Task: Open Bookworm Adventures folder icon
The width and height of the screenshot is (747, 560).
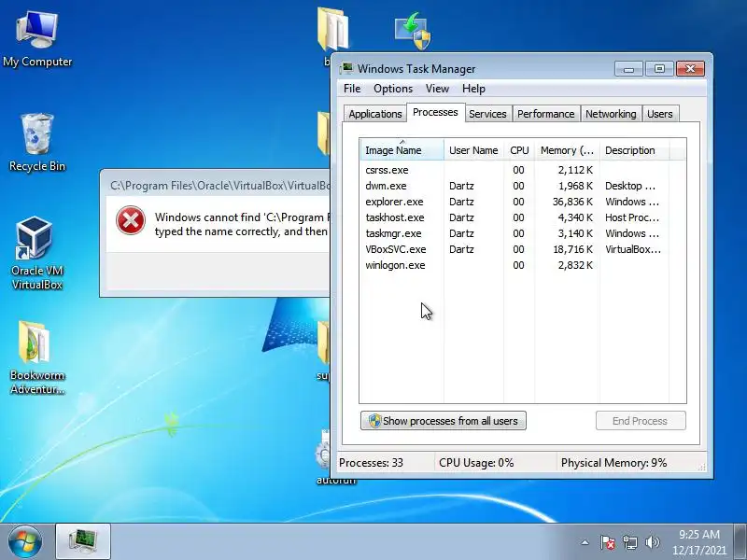Action: point(36,357)
